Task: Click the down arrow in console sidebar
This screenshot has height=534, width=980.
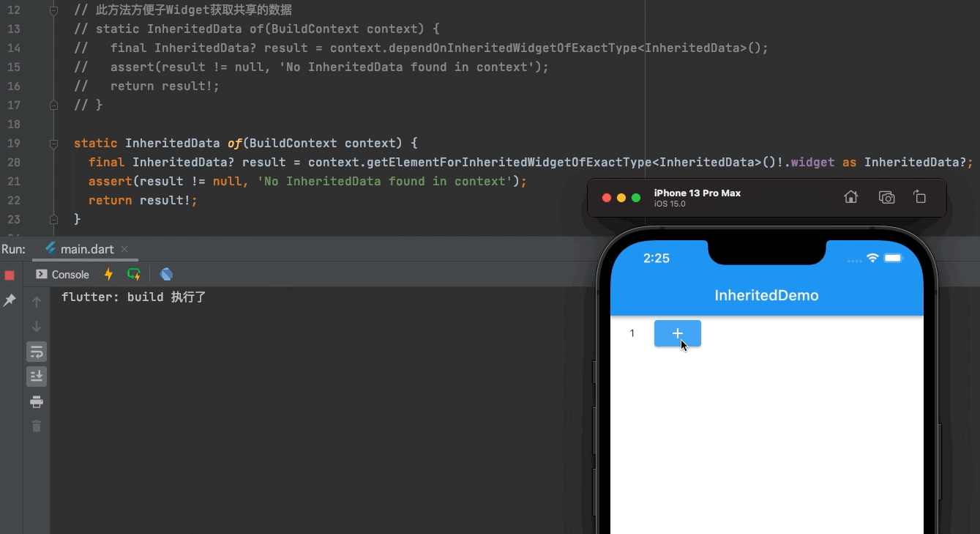Action: pyautogui.click(x=37, y=327)
